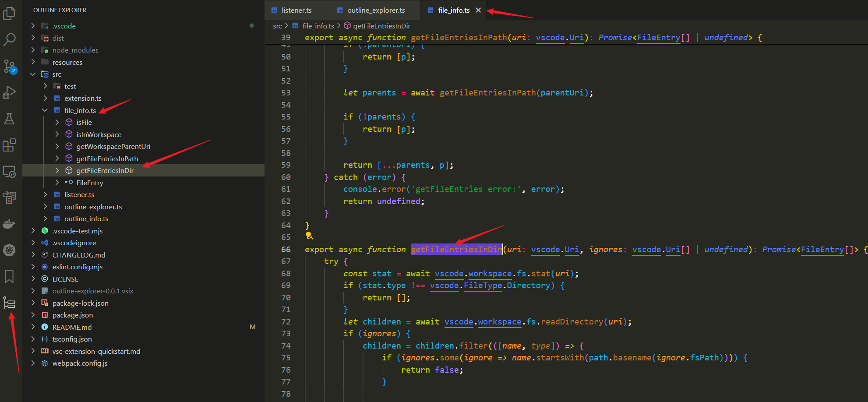Click the LICENSE file icon
This screenshot has width=868, height=402.
click(x=45, y=279)
